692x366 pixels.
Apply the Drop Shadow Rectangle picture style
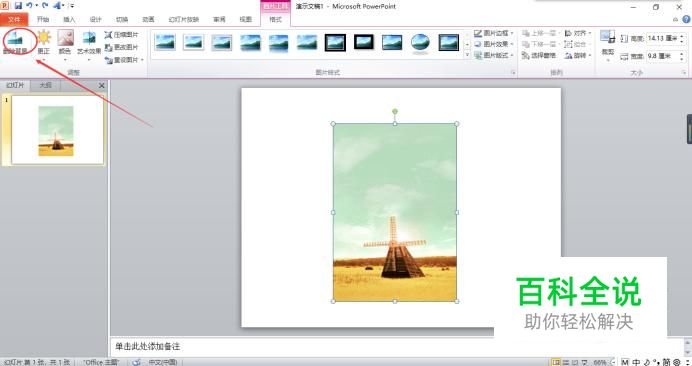(250, 42)
